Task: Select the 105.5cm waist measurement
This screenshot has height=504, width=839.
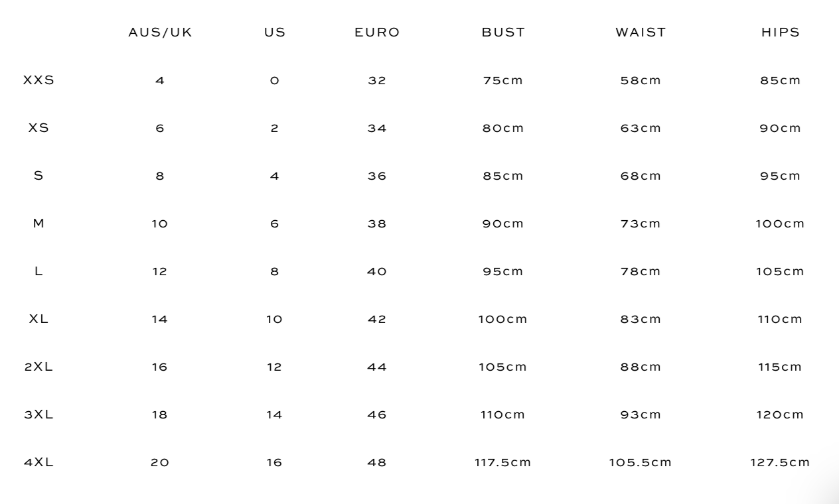Action: pos(641,462)
